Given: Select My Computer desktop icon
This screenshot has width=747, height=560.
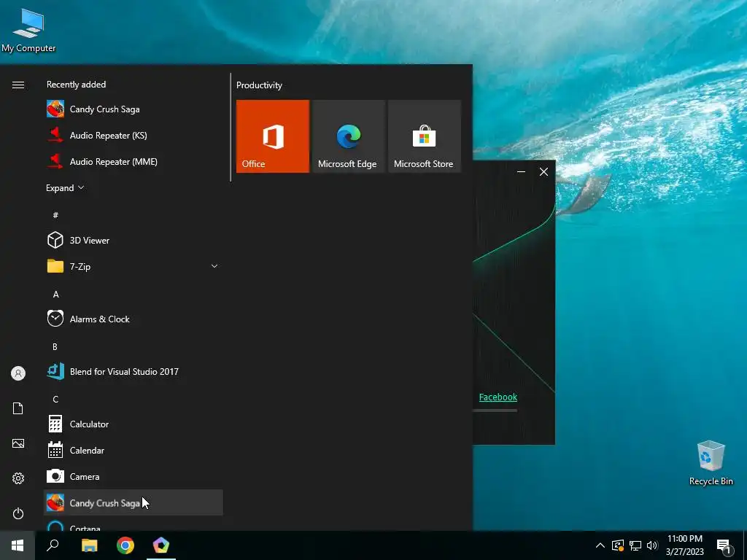Looking at the screenshot, I should pyautogui.click(x=28, y=31).
